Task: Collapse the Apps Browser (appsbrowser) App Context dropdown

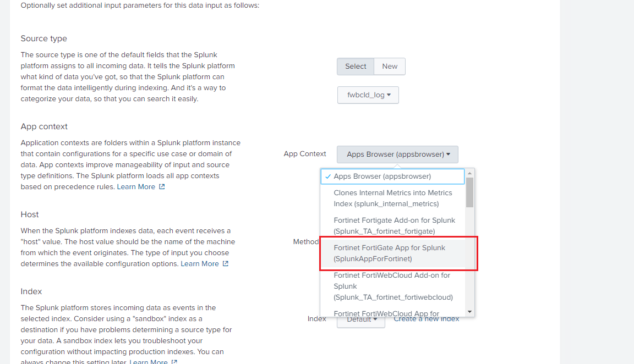Action: tap(397, 155)
